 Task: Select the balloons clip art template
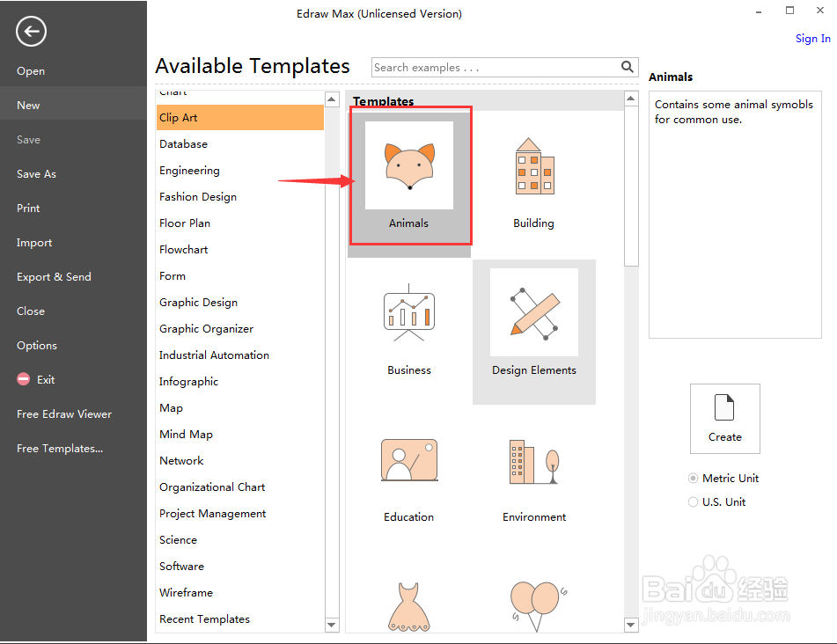(x=538, y=607)
